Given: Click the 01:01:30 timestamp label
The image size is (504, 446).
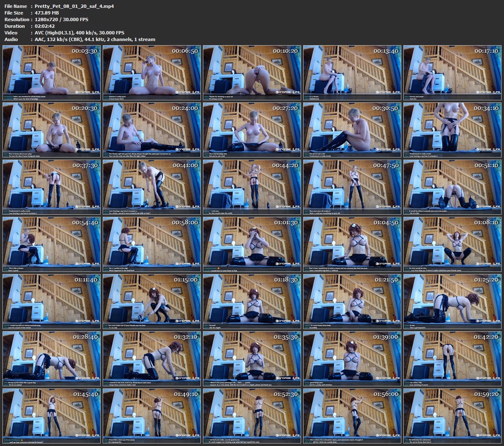Looking at the screenshot, I should [285, 223].
